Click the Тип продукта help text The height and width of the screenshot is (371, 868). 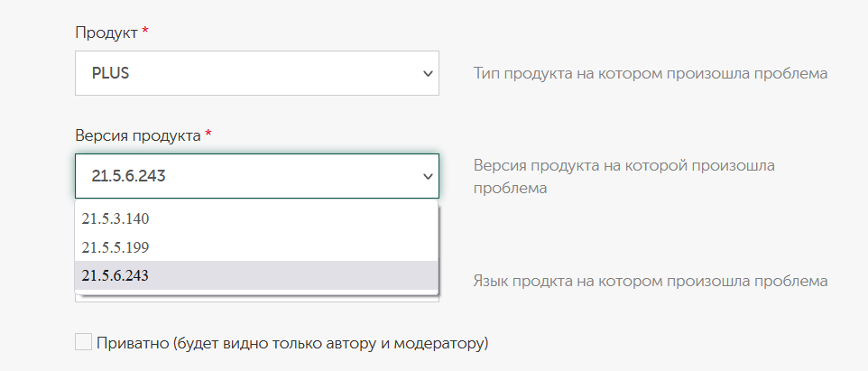click(651, 74)
